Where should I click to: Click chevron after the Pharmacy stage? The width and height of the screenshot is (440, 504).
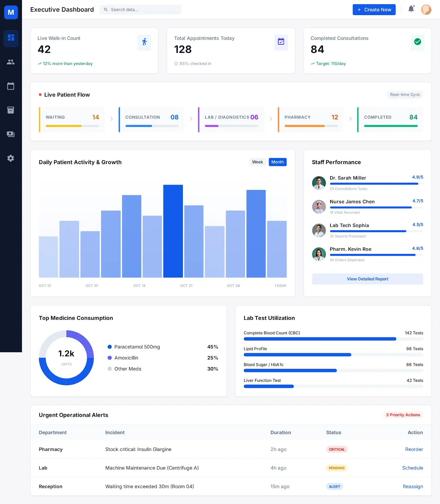(350, 119)
